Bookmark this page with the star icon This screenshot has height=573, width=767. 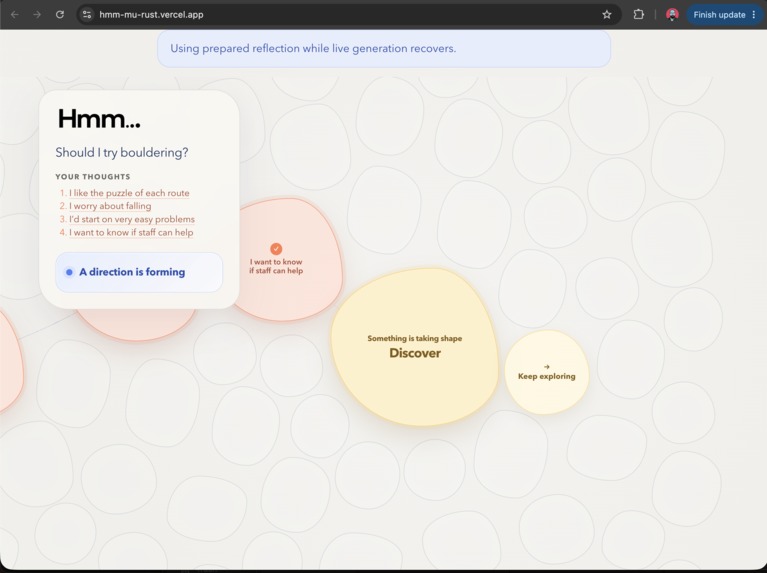tap(607, 15)
